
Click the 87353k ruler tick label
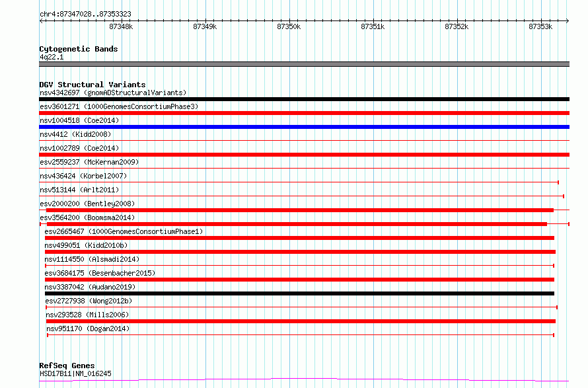click(540, 26)
